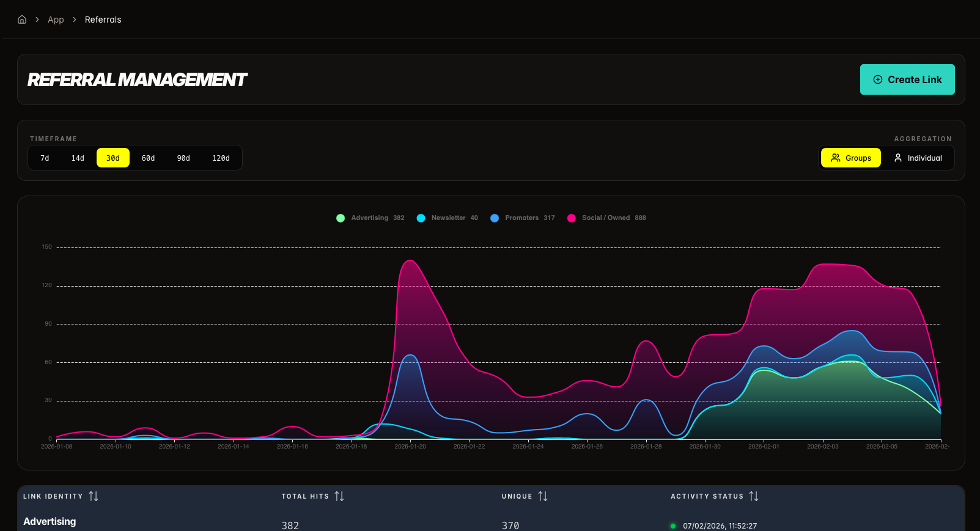Switch timeframe to 60d

[148, 158]
